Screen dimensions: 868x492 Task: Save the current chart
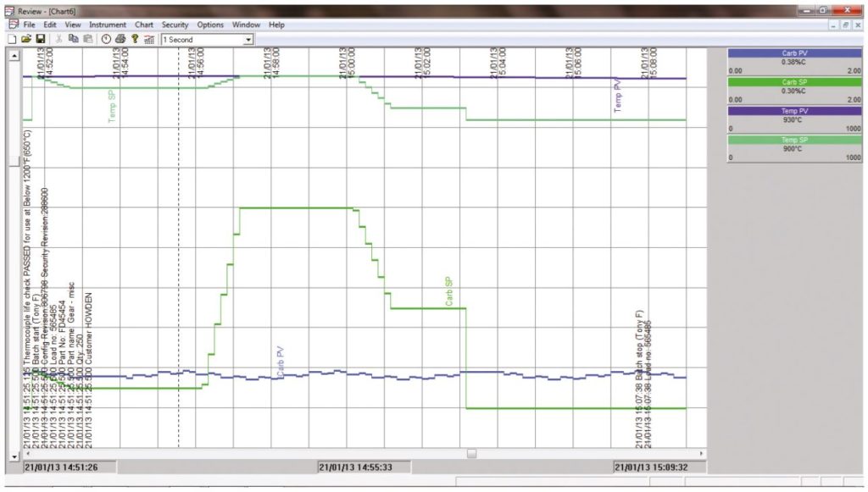point(39,37)
